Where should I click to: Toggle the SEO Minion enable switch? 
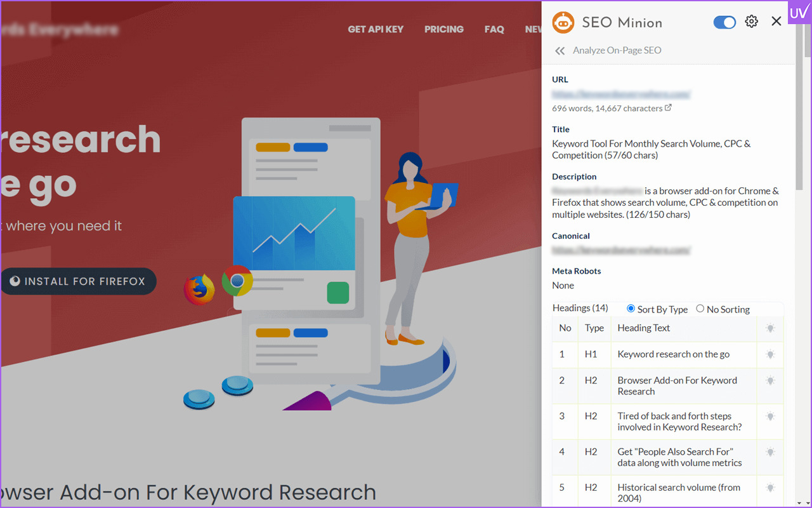point(724,22)
